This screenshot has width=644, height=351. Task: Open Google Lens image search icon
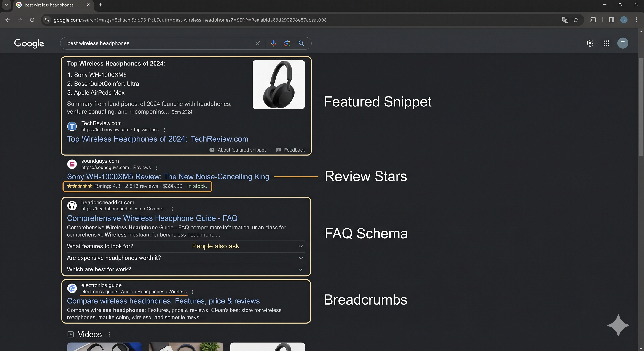point(287,43)
